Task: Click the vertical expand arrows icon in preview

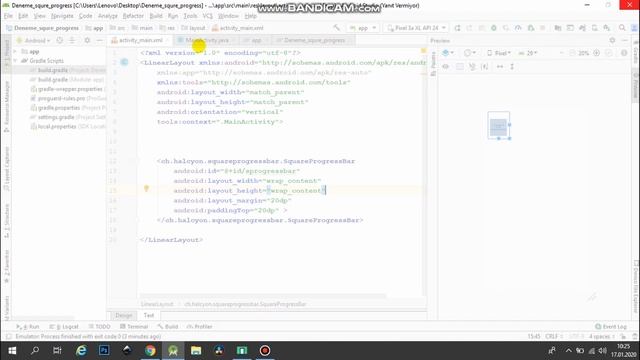Action: coord(512,67)
